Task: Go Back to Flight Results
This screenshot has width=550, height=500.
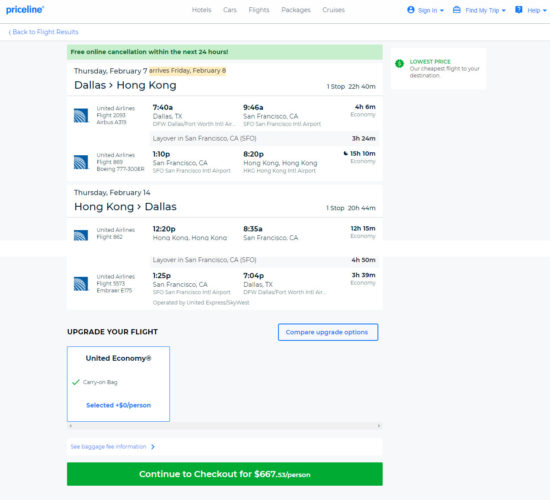Action: [43, 32]
